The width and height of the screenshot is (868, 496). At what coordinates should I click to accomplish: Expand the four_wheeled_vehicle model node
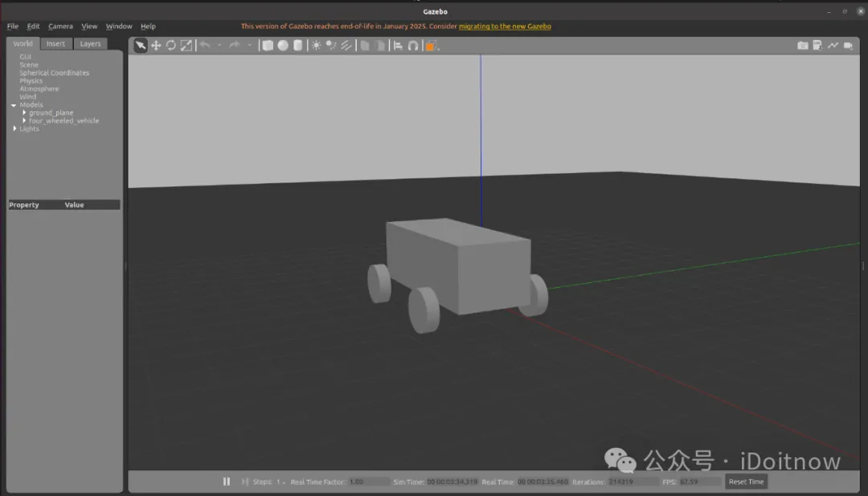[x=24, y=120]
